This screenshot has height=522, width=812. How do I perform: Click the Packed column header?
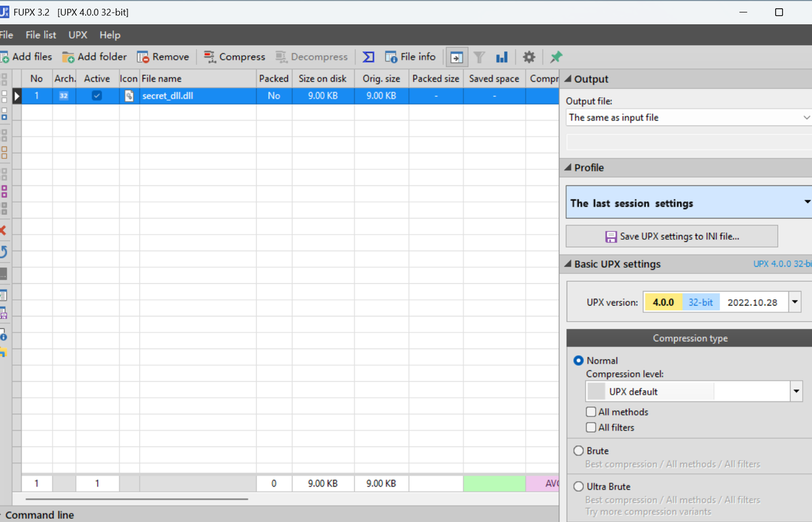tap(274, 79)
